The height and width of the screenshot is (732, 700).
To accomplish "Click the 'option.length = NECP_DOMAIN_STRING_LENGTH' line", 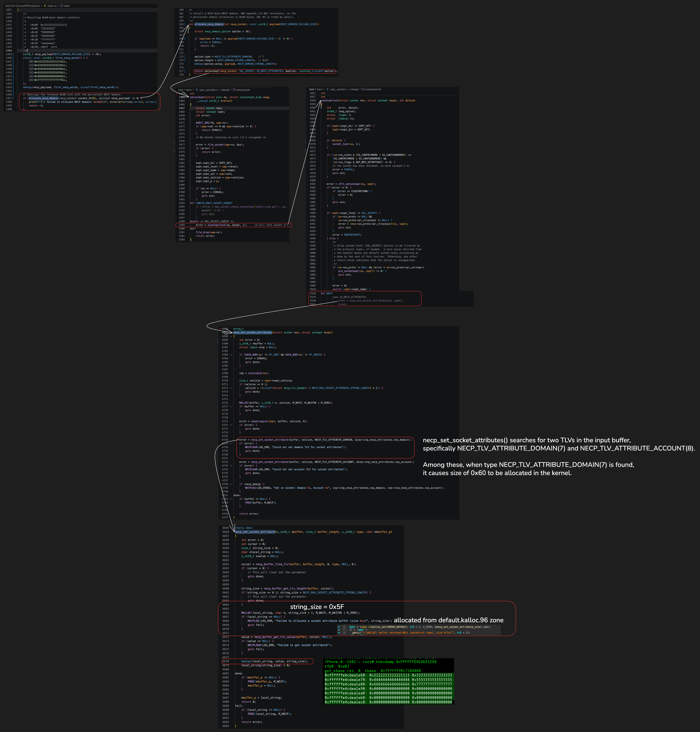I will coord(231,60).
